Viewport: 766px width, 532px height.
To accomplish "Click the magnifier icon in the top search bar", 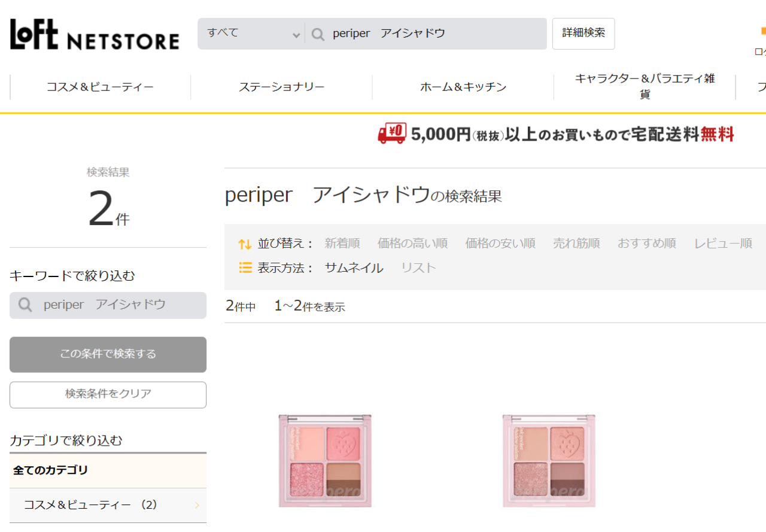I will tap(318, 34).
